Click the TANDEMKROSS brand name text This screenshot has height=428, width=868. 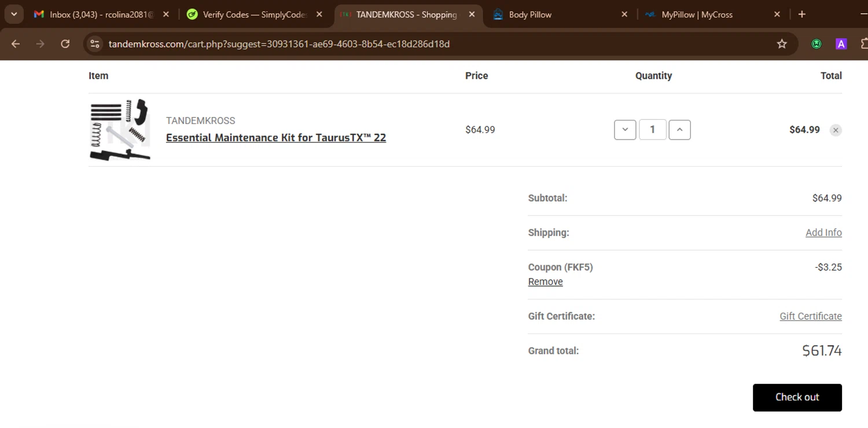click(x=201, y=121)
